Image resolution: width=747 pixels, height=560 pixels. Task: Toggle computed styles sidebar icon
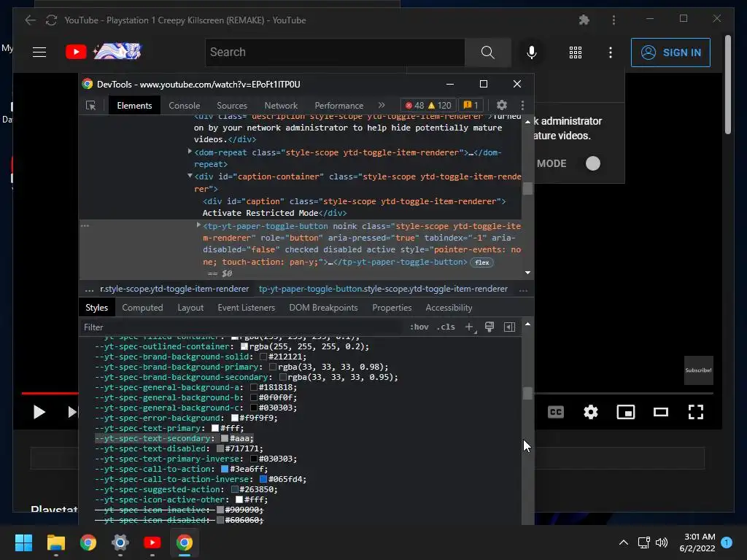pyautogui.click(x=509, y=327)
